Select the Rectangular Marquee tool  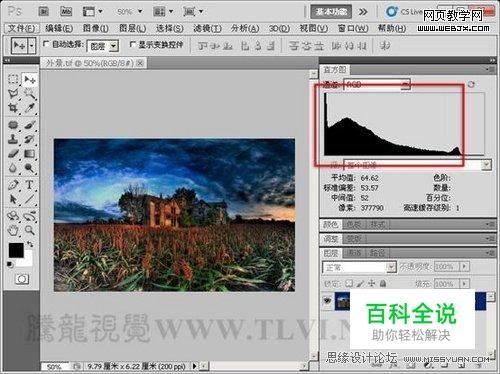click(x=13, y=79)
